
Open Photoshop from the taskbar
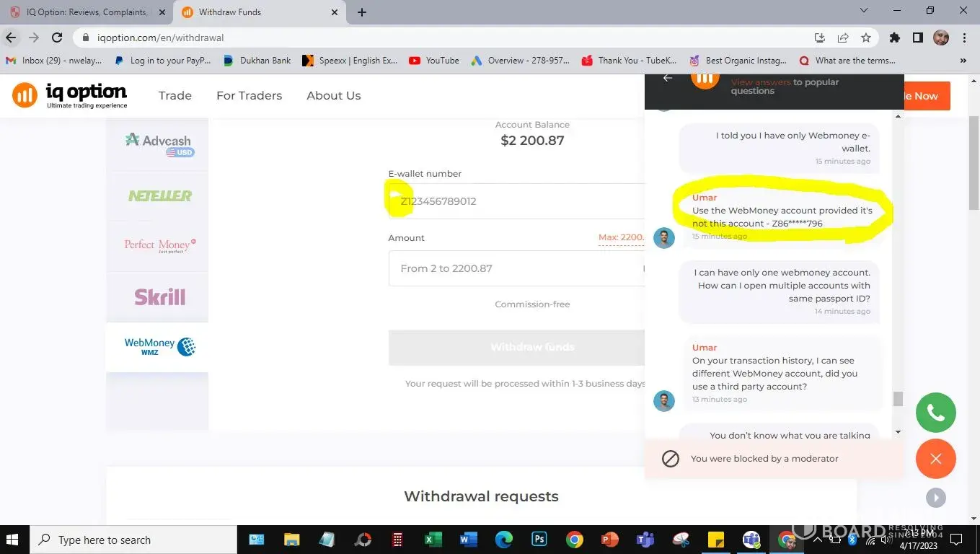click(x=539, y=540)
